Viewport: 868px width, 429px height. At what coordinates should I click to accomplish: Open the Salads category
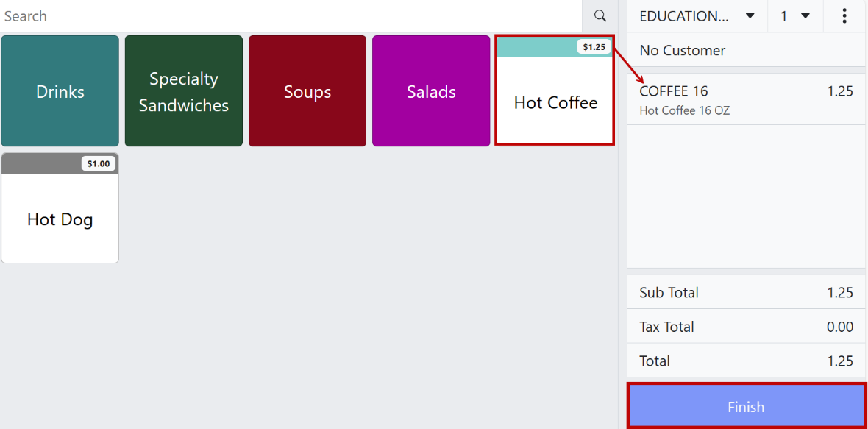[x=431, y=91]
